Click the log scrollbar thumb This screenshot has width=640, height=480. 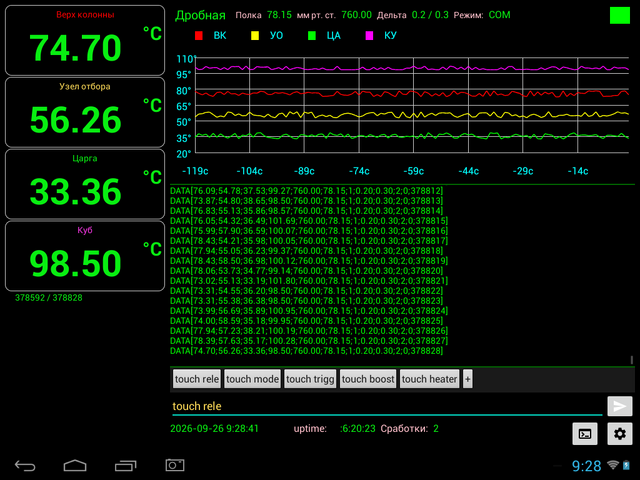631,360
